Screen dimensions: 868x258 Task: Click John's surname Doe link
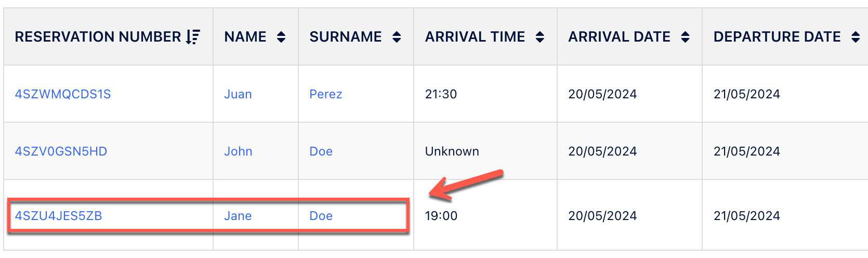321,151
